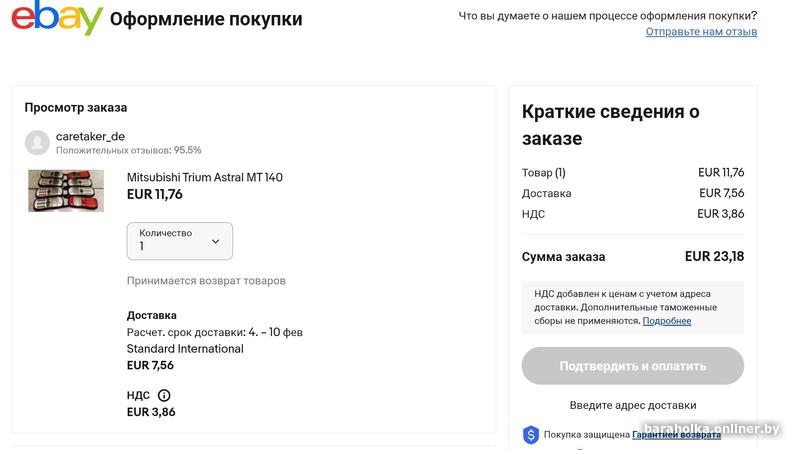
Task: Click the eBay logo
Action: click(57, 18)
